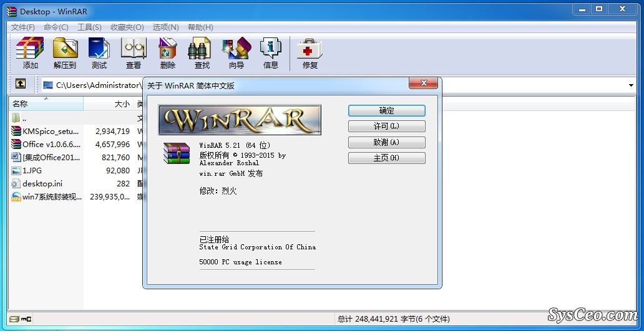Click the Repair (修复) first-aid icon
Screen dimensions: 644x331
(x=310, y=53)
